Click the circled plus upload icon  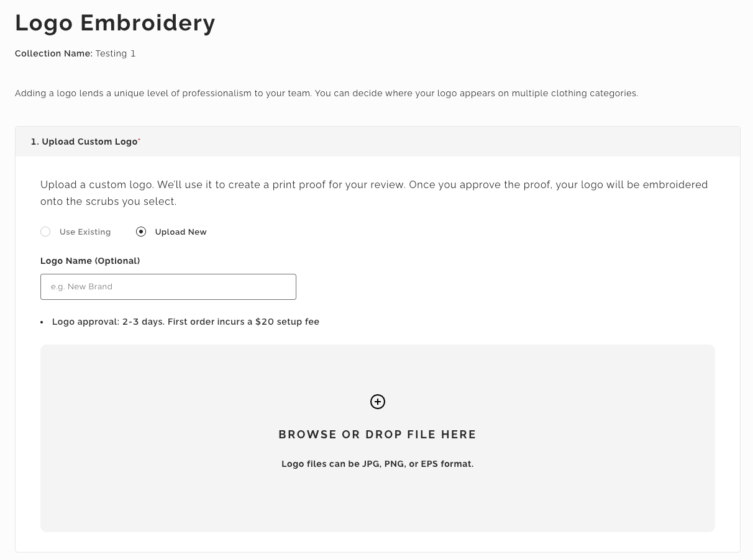(378, 402)
